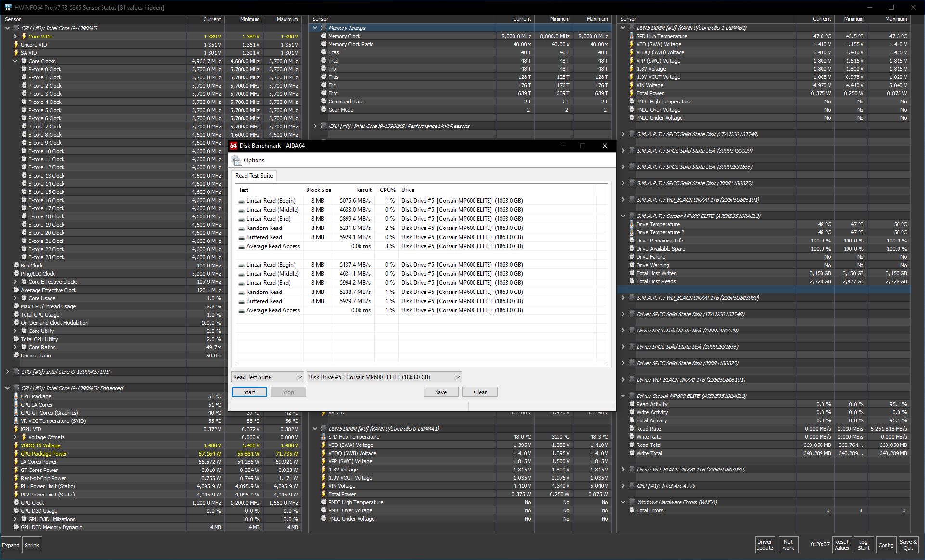
Task: Click the thermometer icon beside Drive Temperature
Action: coord(632,224)
